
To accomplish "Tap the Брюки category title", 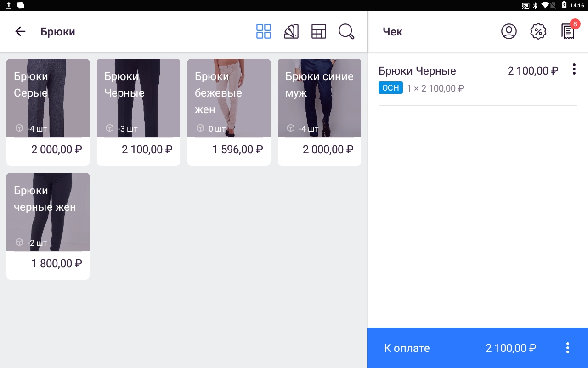I will (58, 32).
